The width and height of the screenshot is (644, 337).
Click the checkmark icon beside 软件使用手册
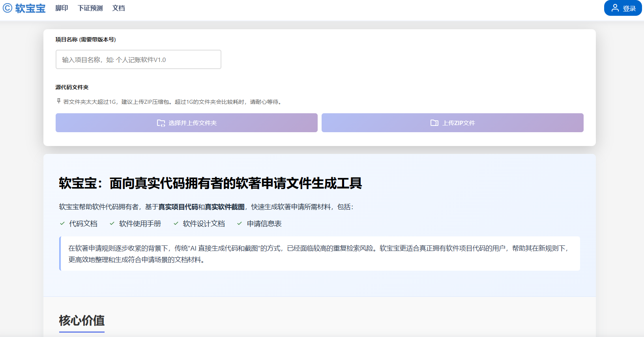point(112,223)
